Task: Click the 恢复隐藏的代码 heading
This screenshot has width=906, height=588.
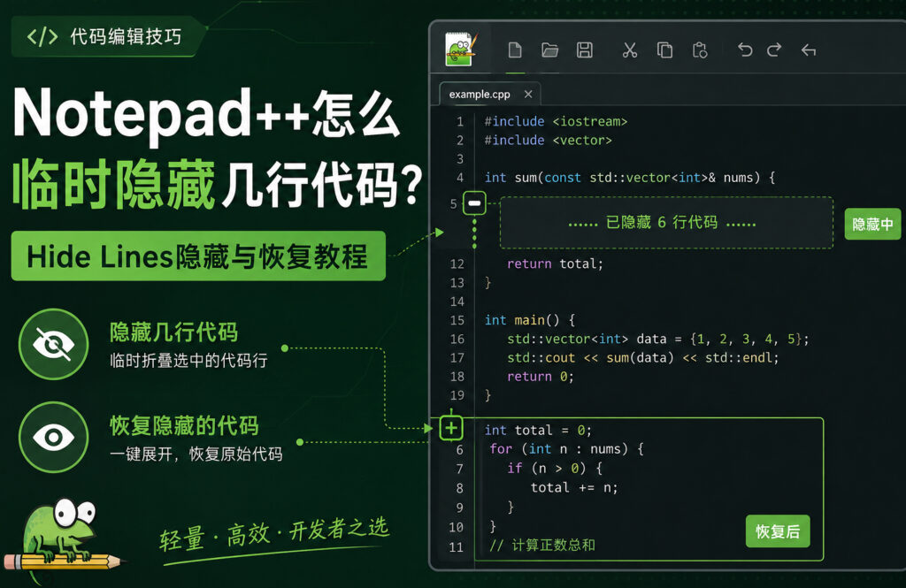Action: point(184,425)
